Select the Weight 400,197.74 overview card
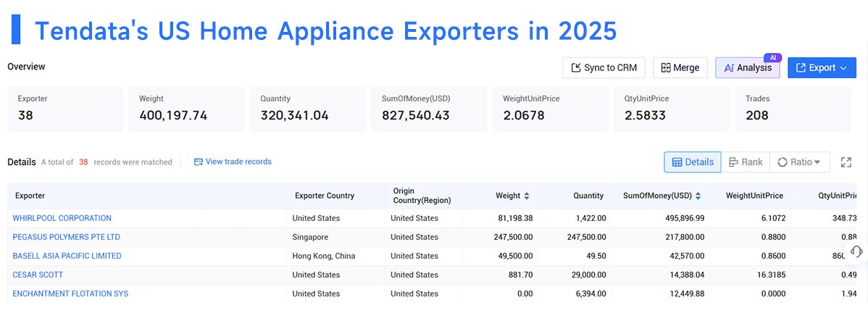The width and height of the screenshot is (868, 321). (x=186, y=109)
